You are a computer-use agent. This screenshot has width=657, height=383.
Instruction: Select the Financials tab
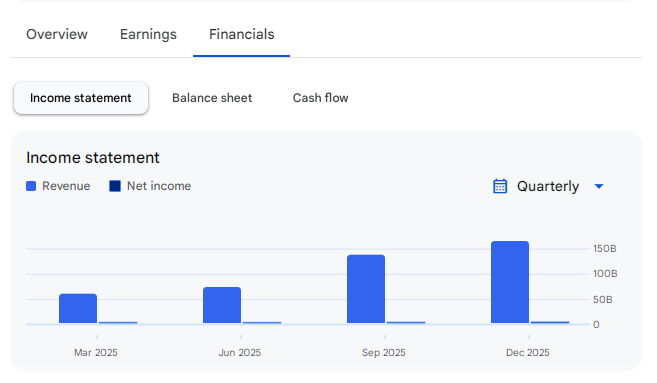tap(241, 34)
